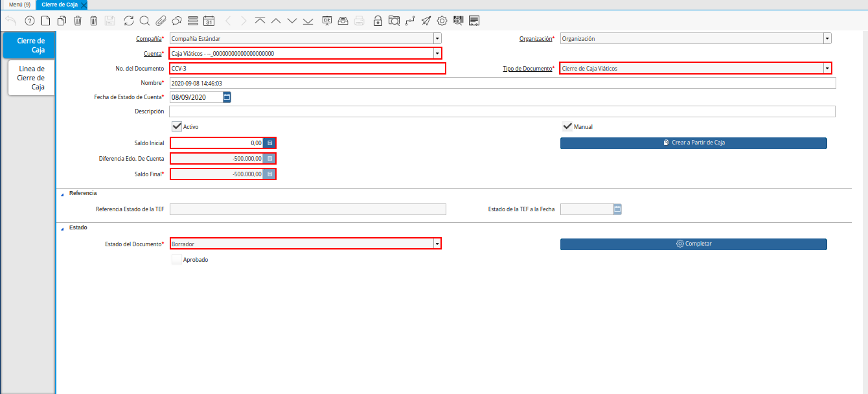This screenshot has height=394, width=868.
Task: Click the padlock Lock record icon
Action: point(378,21)
